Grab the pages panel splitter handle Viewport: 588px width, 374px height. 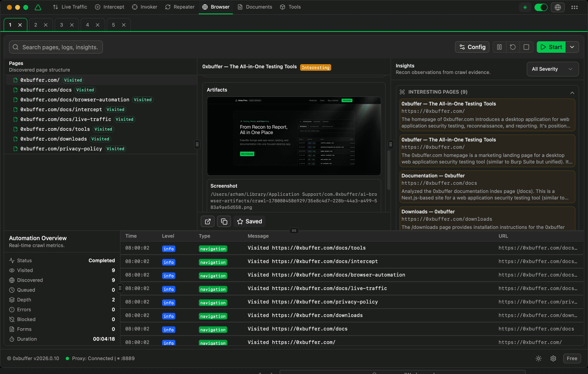tap(197, 144)
